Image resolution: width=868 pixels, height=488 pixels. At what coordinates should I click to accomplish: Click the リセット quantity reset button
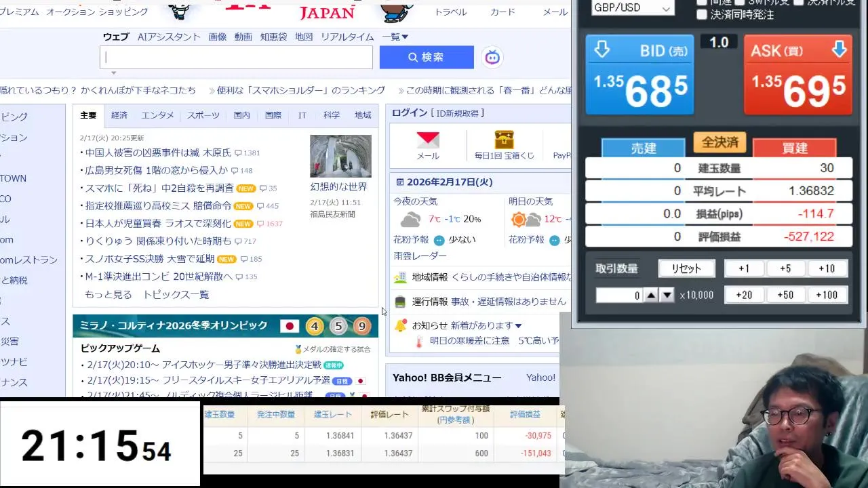[x=686, y=268]
